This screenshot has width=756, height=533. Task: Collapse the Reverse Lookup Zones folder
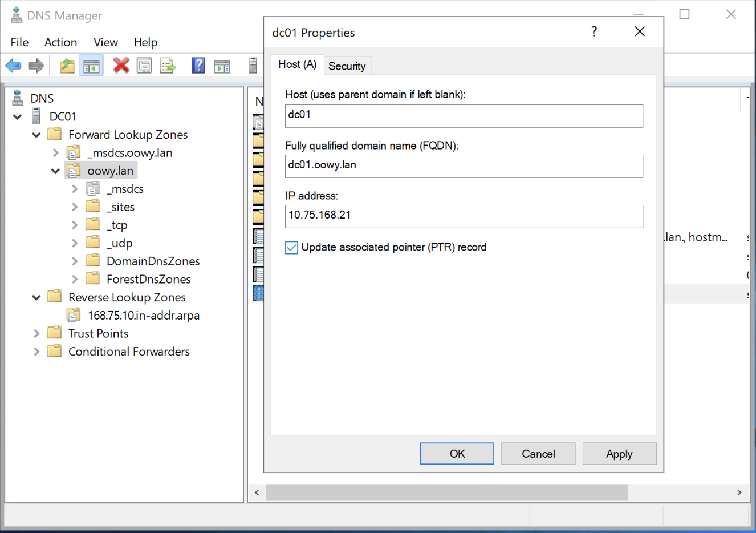point(36,297)
